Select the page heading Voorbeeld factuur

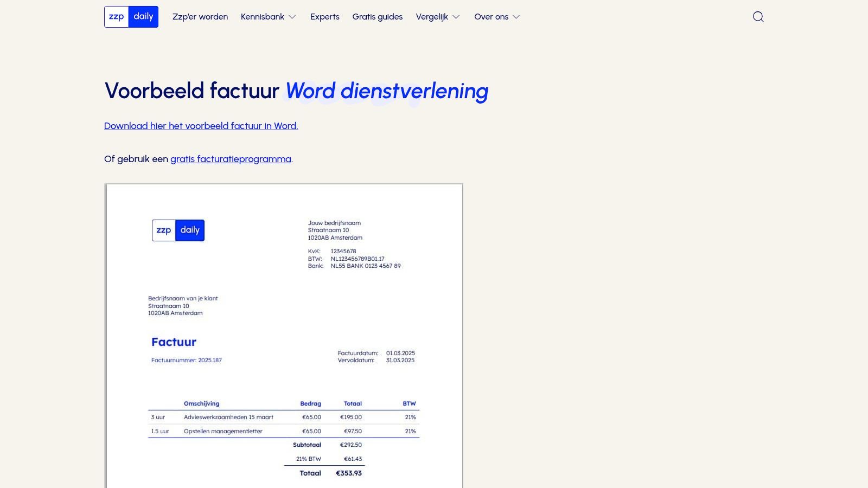click(x=192, y=91)
